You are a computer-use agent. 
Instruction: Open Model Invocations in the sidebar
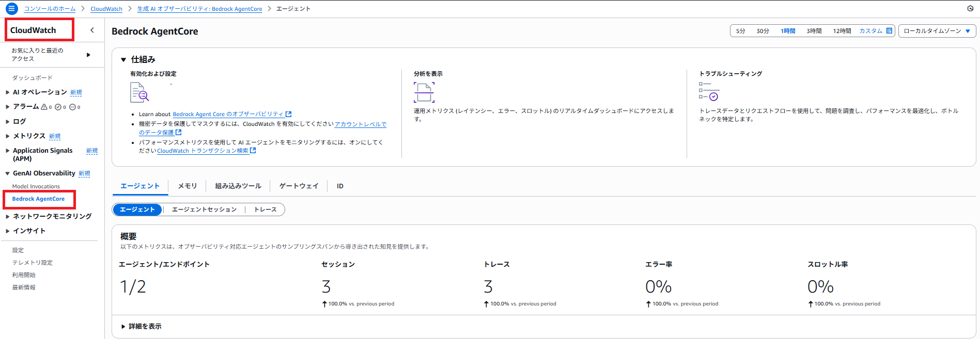pos(36,186)
